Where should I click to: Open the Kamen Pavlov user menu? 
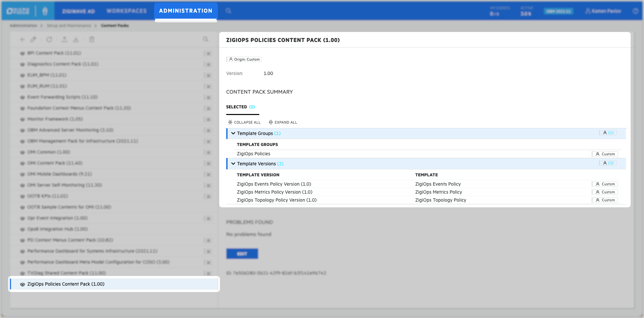[x=603, y=11]
